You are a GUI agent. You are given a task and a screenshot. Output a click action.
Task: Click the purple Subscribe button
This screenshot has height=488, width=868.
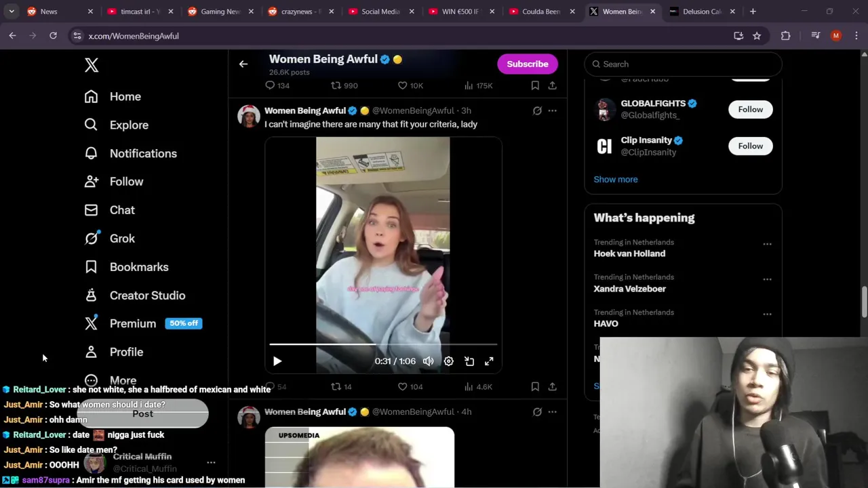[x=528, y=64]
